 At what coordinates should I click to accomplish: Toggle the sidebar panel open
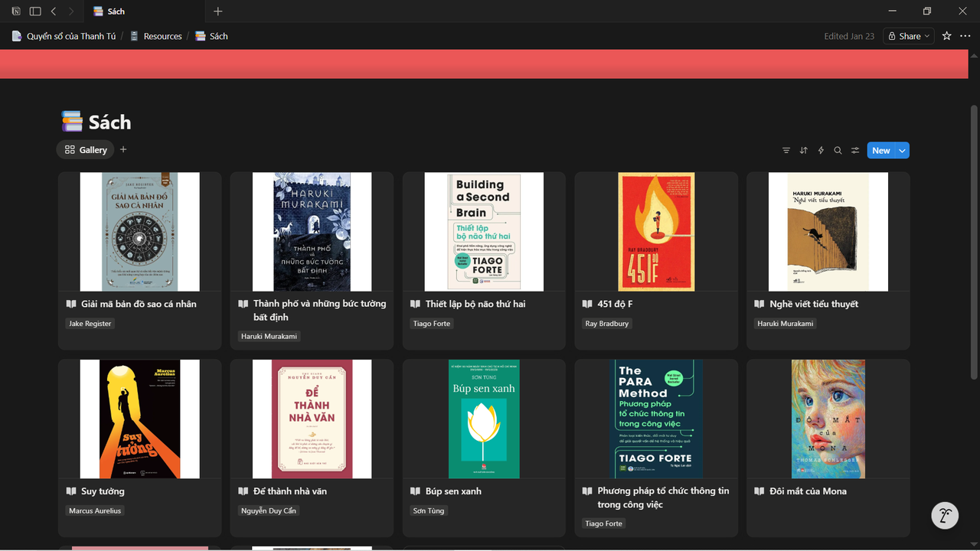tap(35, 11)
